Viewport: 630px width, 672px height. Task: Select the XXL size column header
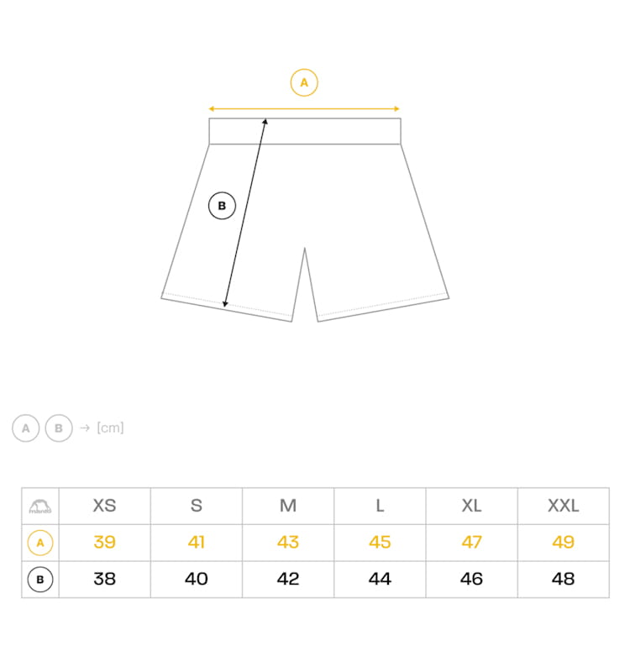pos(563,506)
